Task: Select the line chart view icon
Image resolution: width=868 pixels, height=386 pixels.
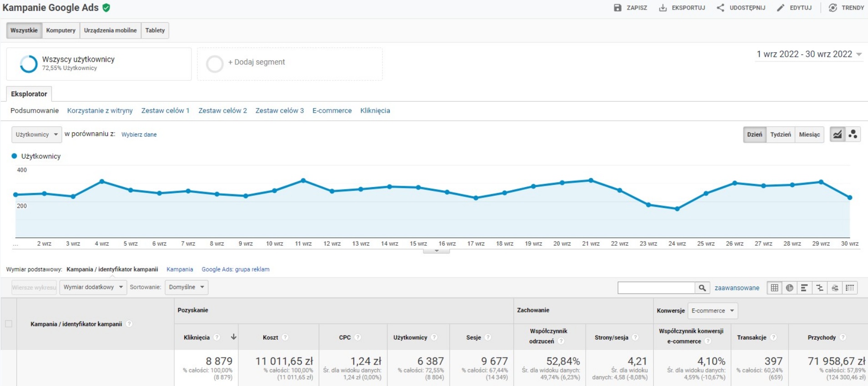Action: [837, 134]
